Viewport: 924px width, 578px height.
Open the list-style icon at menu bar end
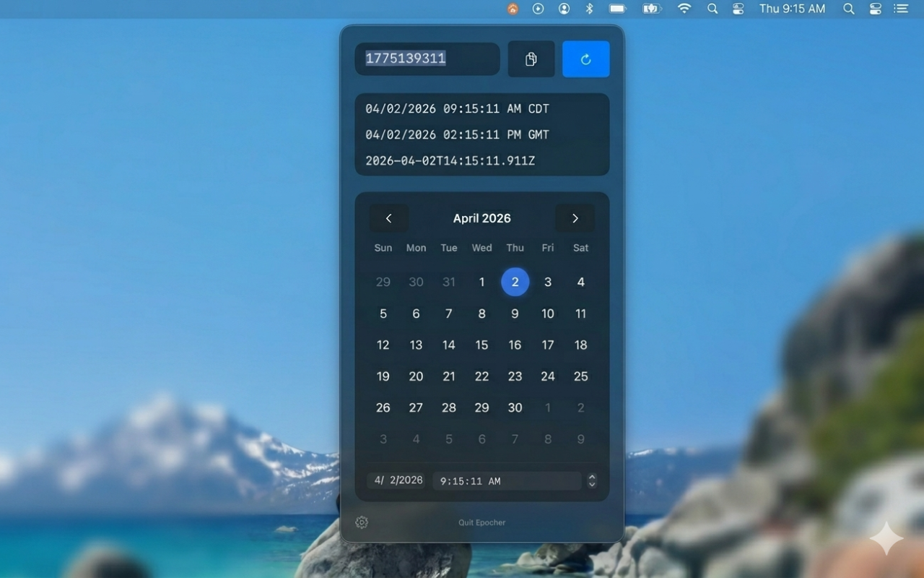901,9
